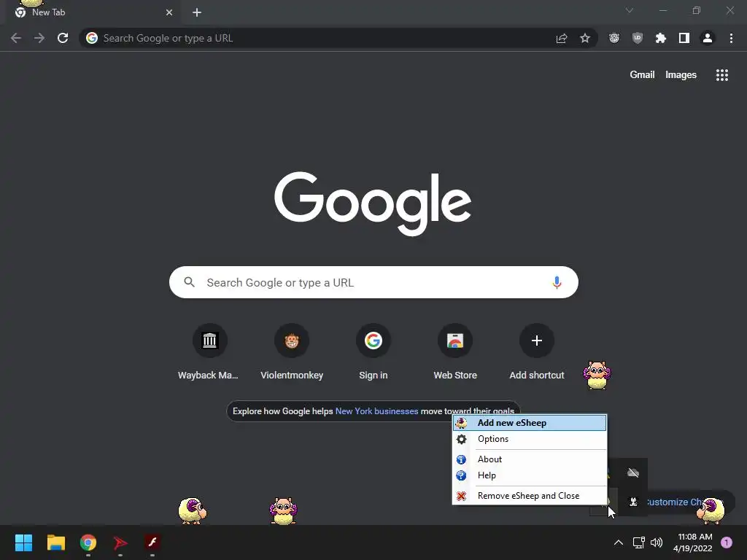Open the volume control speaker icon
747x560 pixels.
(657, 542)
